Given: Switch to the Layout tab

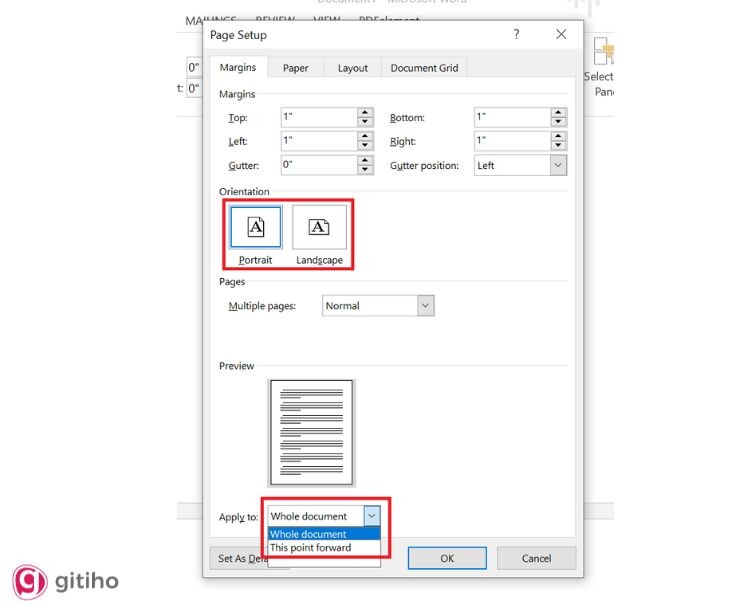Looking at the screenshot, I should coord(353,68).
